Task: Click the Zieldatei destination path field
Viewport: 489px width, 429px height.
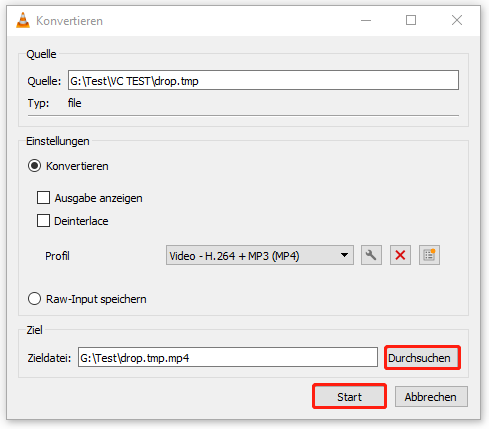Action: pos(228,357)
